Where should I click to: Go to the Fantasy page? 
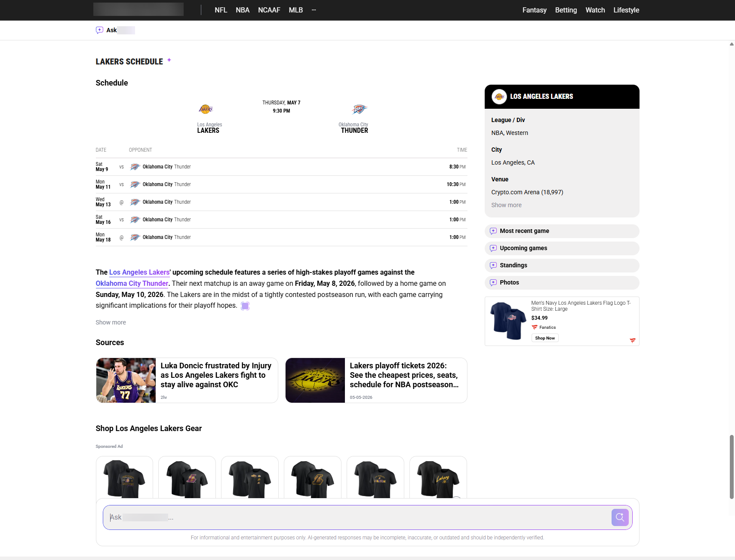tap(534, 10)
